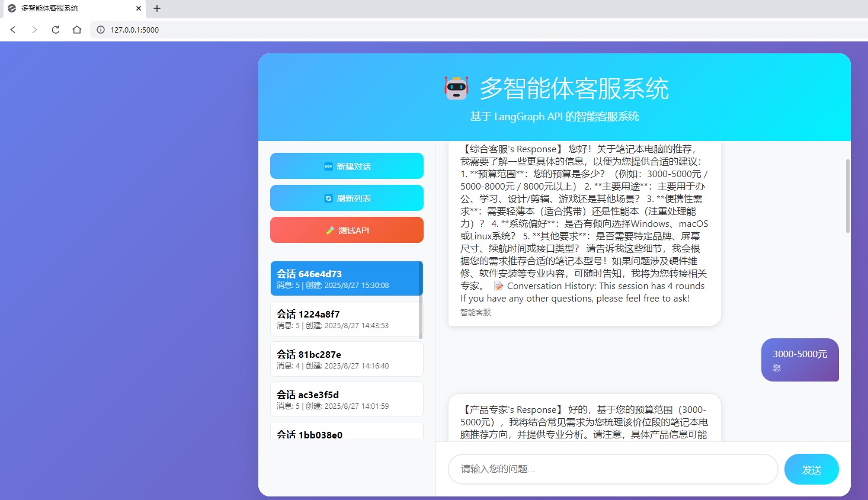
Task: Click the session list scrollbar
Action: (421, 300)
